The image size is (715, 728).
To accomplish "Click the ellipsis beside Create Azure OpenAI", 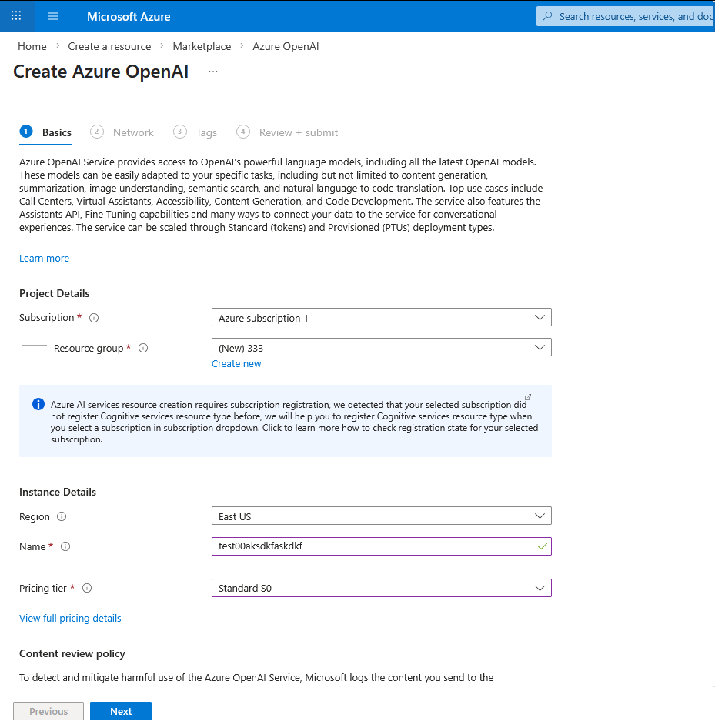I will click(x=213, y=72).
